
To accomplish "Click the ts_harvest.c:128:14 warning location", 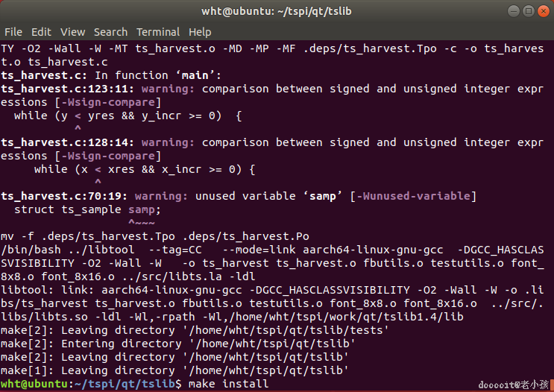I will coord(67,142).
